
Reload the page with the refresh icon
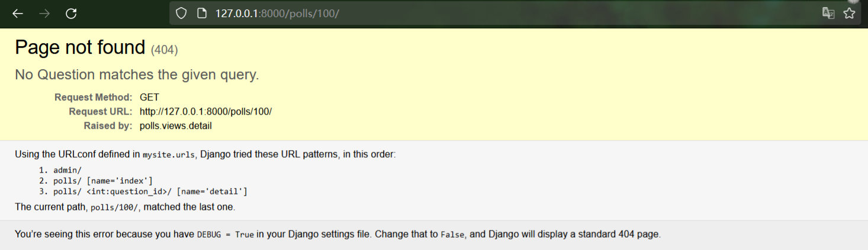(x=71, y=13)
